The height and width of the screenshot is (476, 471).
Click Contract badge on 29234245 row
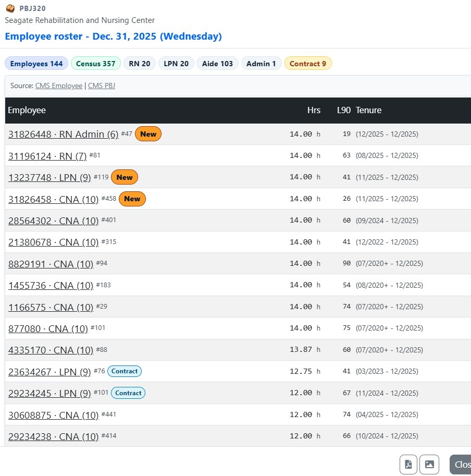128,393
